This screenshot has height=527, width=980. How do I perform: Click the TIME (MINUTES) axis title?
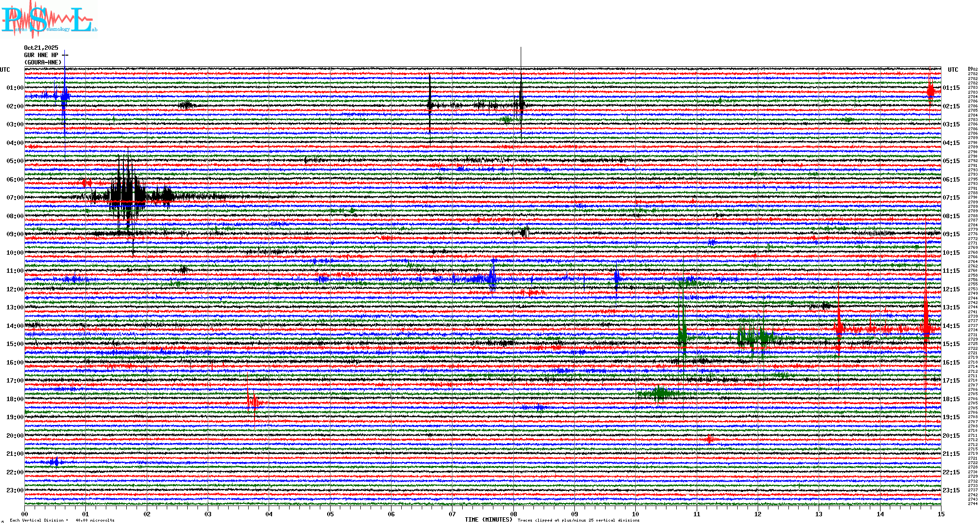pos(489,520)
